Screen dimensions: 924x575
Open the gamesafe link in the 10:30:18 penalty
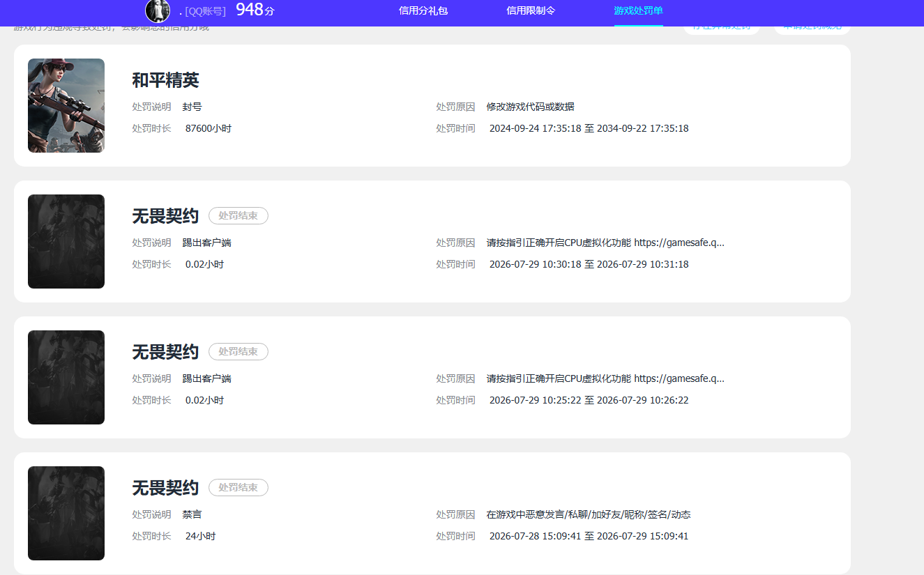(679, 243)
